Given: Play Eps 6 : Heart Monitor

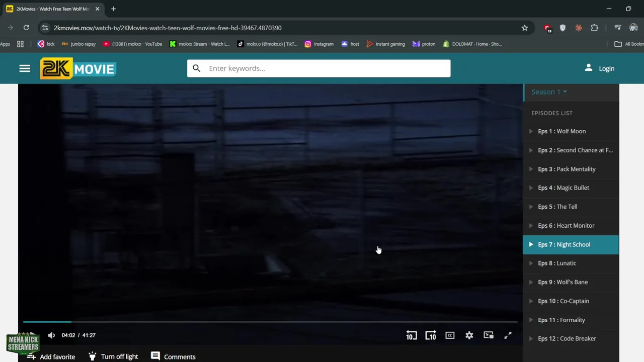Looking at the screenshot, I should 571,225.
